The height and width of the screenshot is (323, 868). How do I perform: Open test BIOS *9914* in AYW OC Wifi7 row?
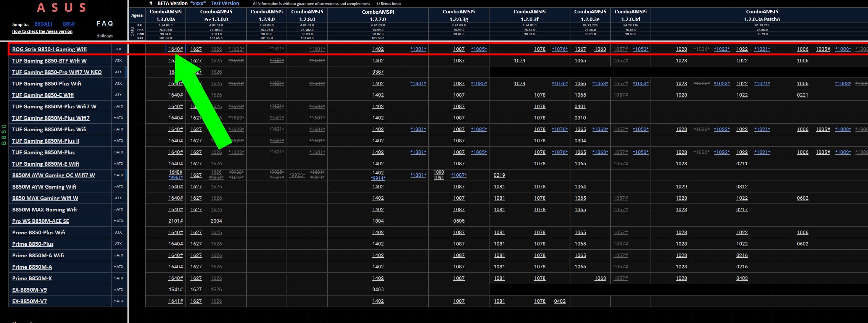click(378, 178)
